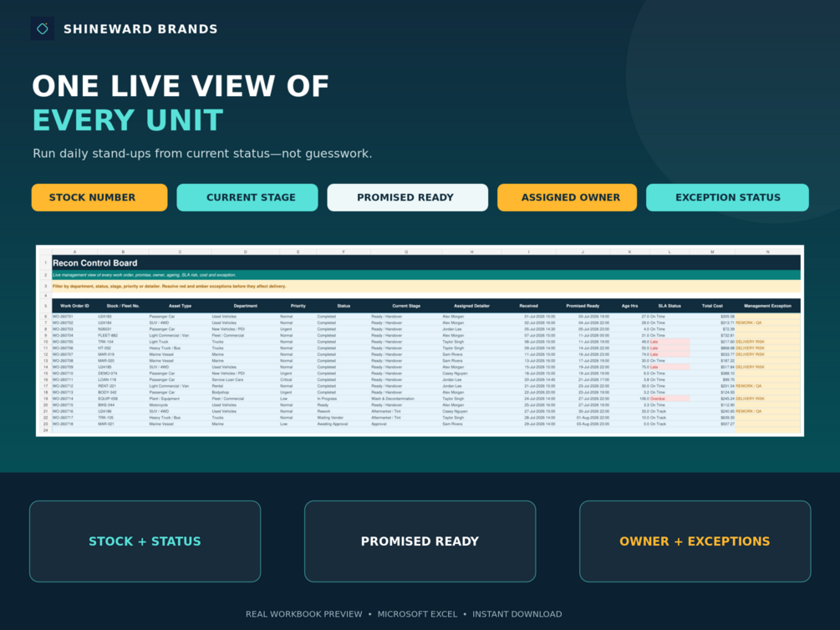
Task: Click 'MICROSOFT EXCEL' footer text
Action: (417, 614)
